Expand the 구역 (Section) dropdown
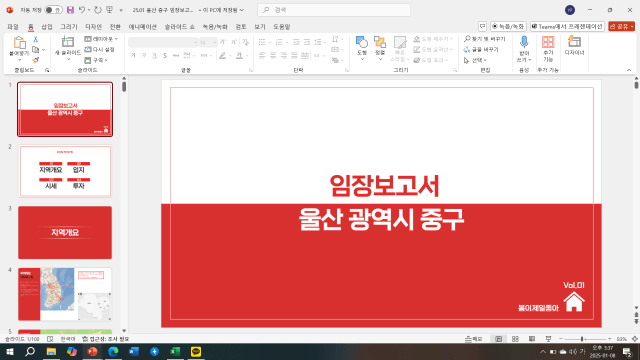 click(x=96, y=60)
